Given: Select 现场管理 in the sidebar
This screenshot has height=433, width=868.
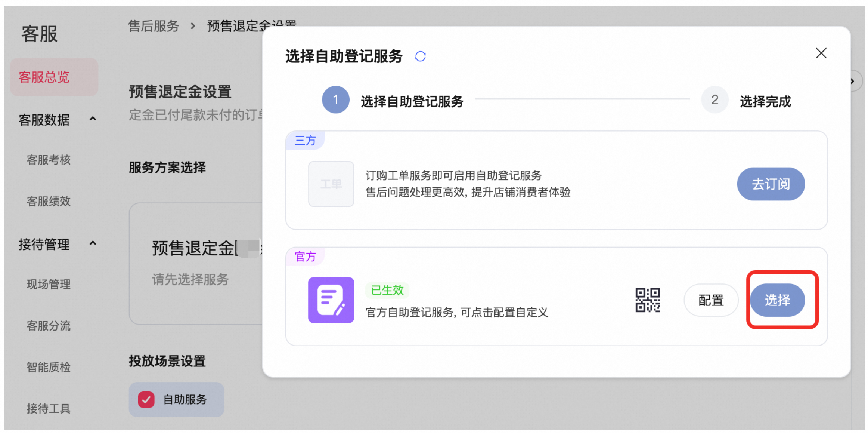Looking at the screenshot, I should [49, 285].
